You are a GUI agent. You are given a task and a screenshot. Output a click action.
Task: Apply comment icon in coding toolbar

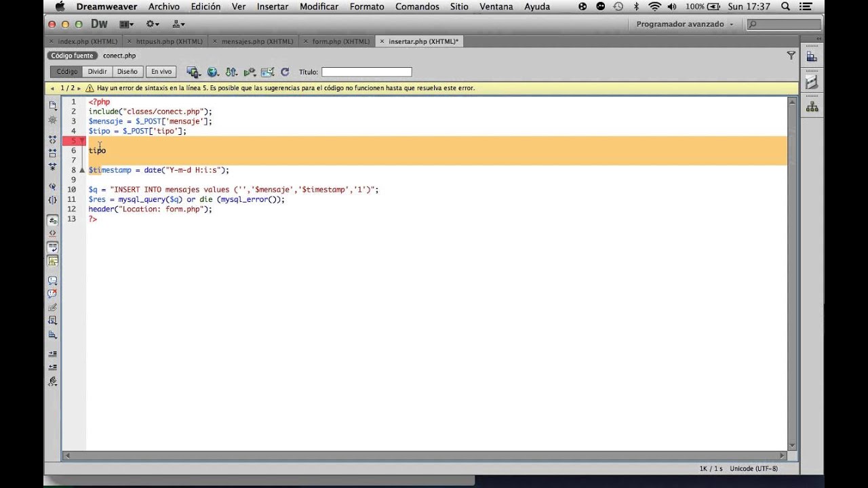52,280
